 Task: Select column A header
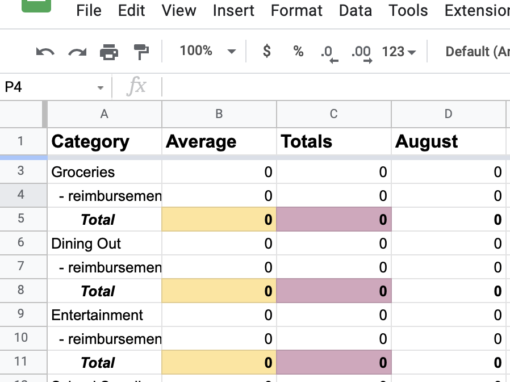pos(104,114)
